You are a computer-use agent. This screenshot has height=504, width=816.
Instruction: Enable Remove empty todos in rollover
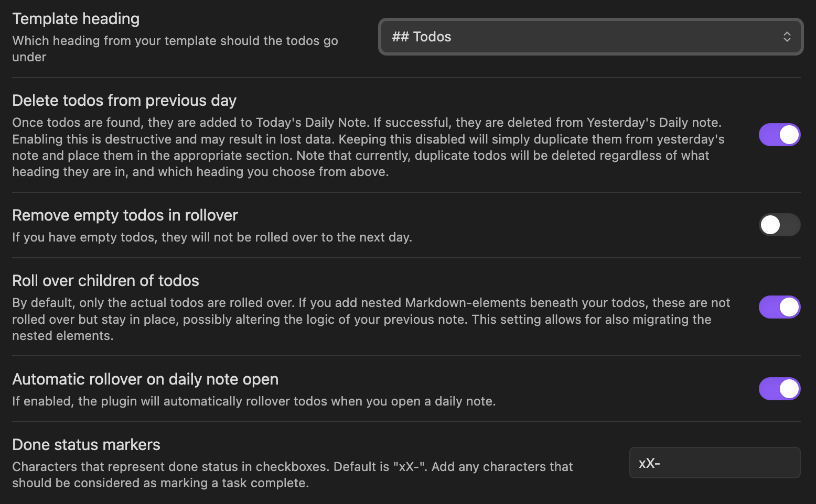(779, 225)
